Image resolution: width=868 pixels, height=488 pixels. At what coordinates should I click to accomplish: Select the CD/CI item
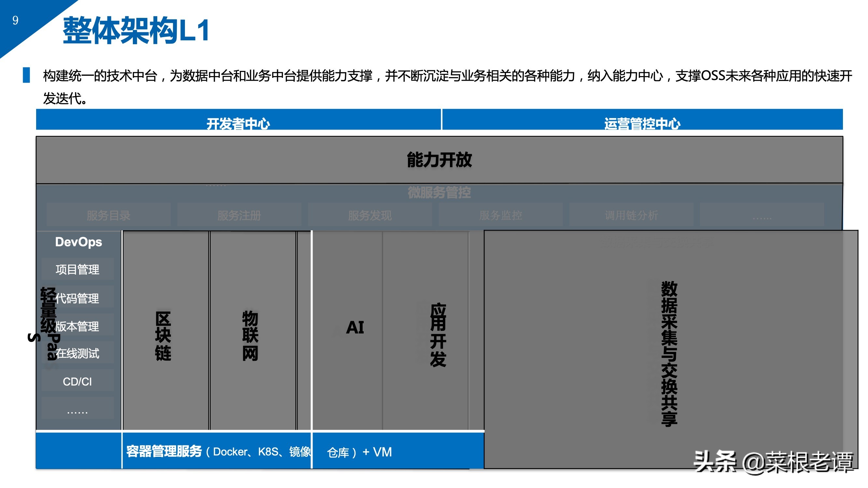click(77, 381)
